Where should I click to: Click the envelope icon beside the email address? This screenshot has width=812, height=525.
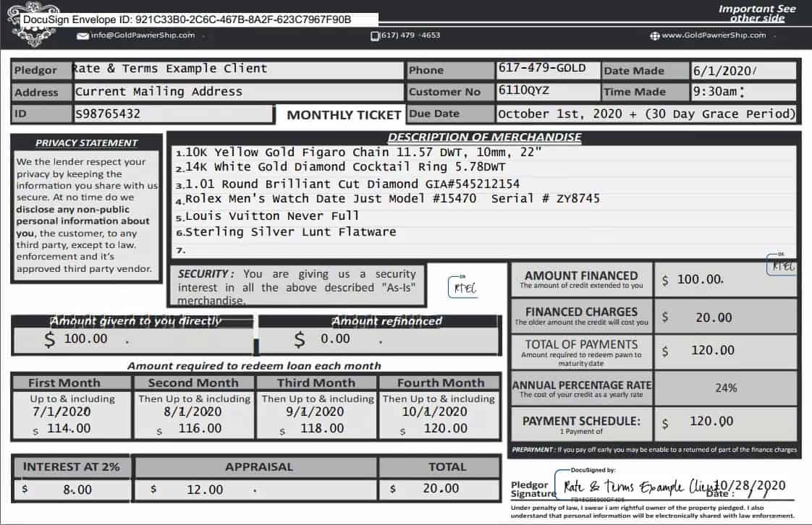coord(83,35)
